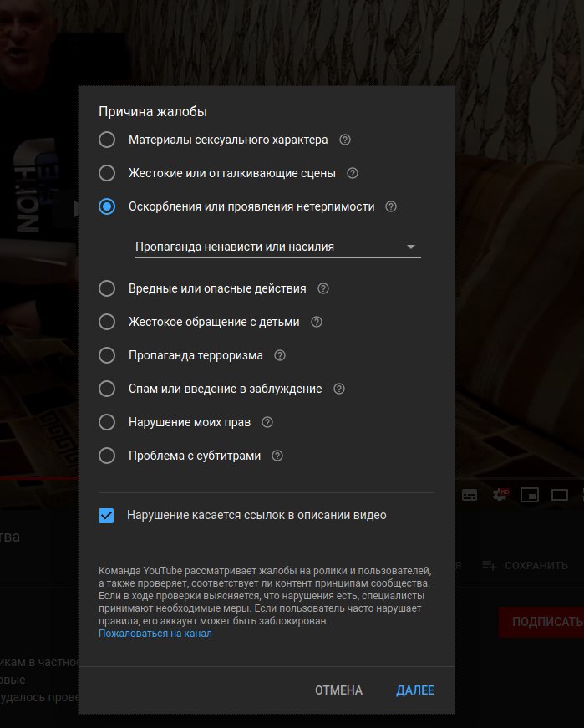
Task: Select Спам или введение в заблуждение radio
Action: (107, 389)
